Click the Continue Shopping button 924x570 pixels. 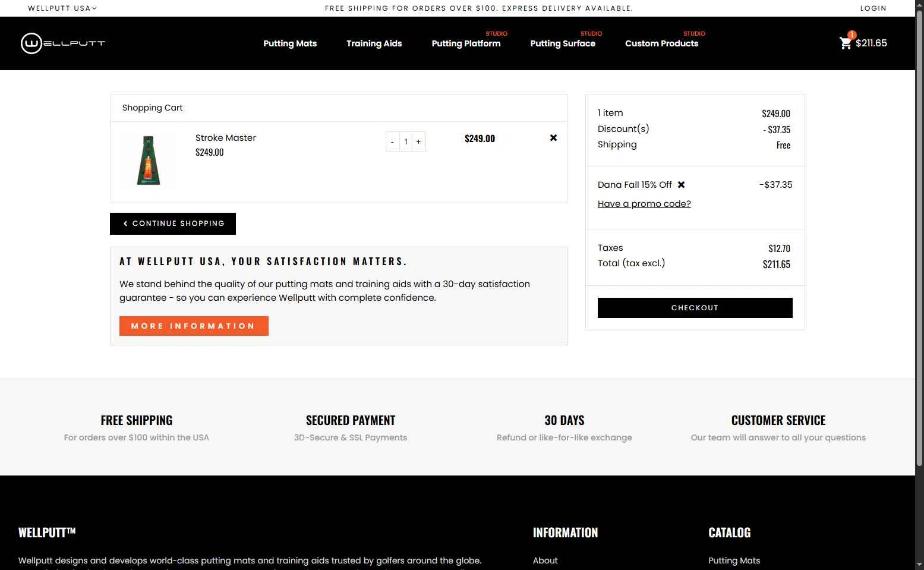[x=173, y=223]
